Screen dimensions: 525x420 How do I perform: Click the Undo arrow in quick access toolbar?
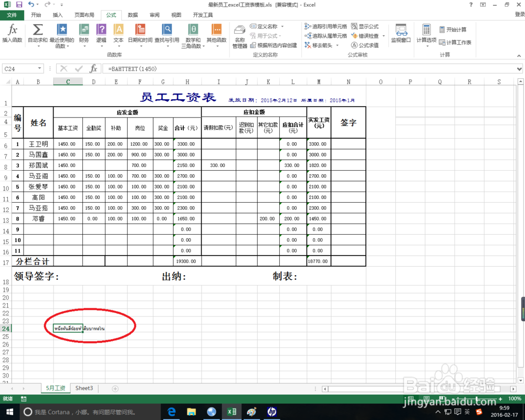tap(31, 4)
